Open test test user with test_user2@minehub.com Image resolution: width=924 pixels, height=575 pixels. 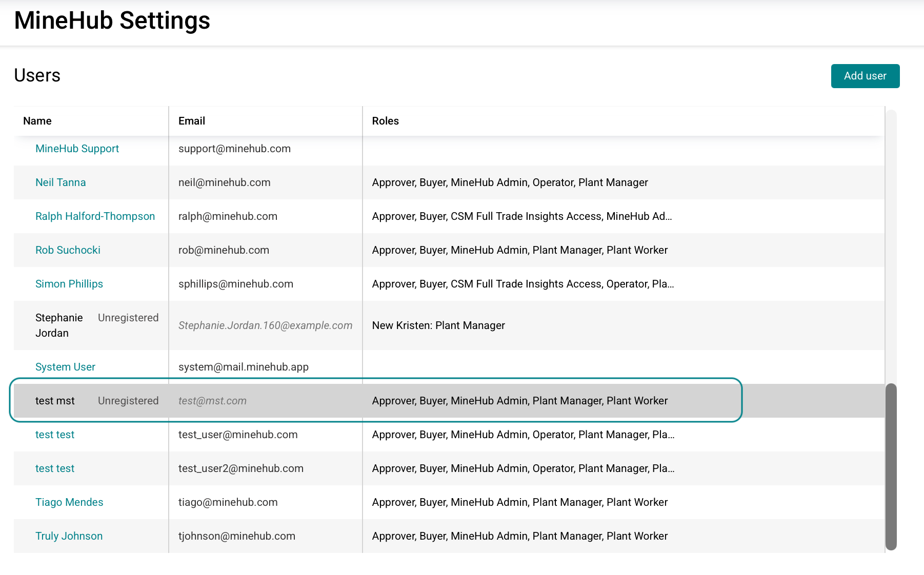55,468
